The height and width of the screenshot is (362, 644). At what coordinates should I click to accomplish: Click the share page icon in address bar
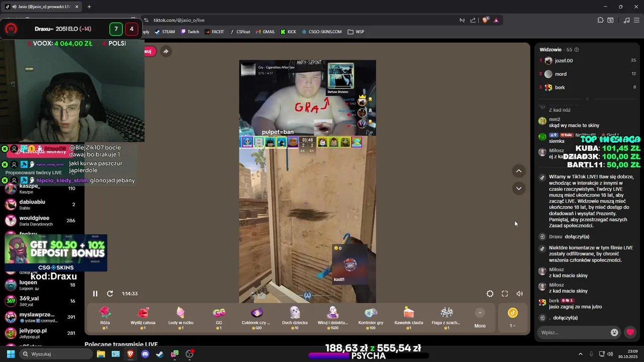473,20
